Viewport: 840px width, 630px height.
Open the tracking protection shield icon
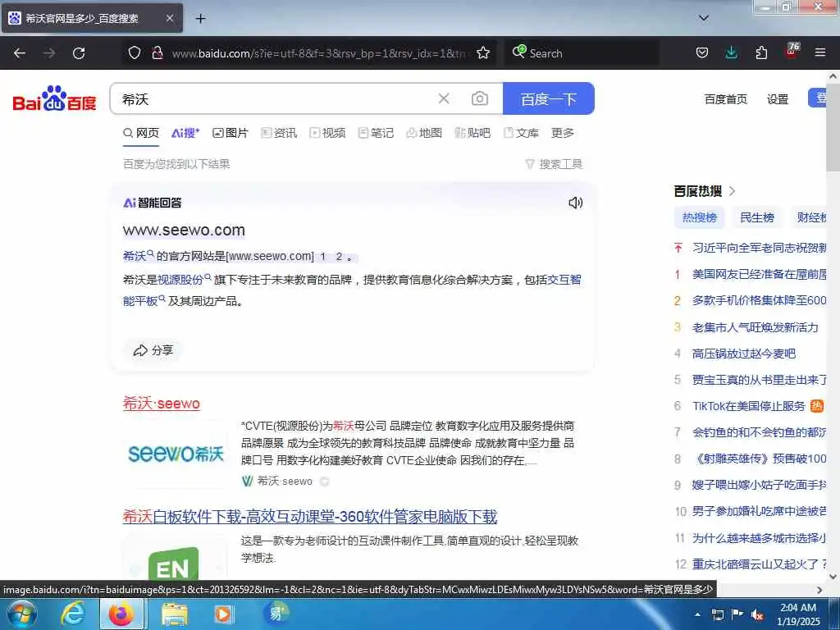tap(135, 52)
